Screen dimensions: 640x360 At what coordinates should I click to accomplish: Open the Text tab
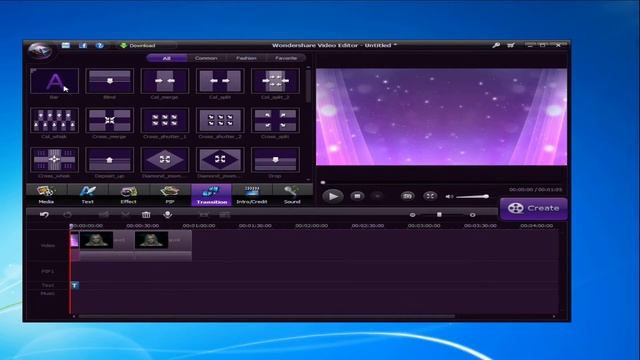point(87,195)
